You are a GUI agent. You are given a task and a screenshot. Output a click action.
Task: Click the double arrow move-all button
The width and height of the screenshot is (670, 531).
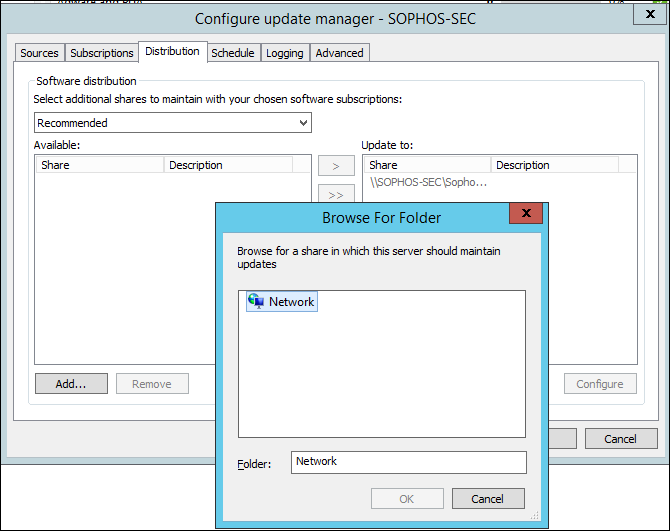point(336,194)
